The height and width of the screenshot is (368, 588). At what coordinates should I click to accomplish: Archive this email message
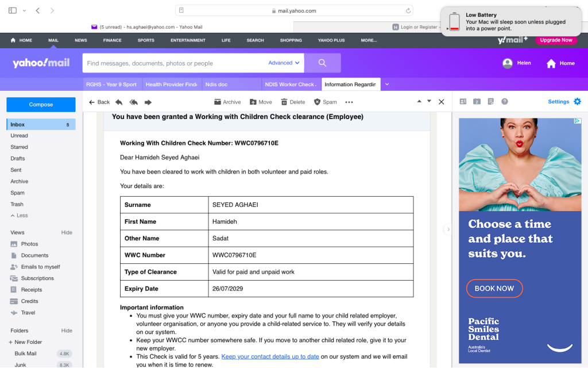[227, 102]
